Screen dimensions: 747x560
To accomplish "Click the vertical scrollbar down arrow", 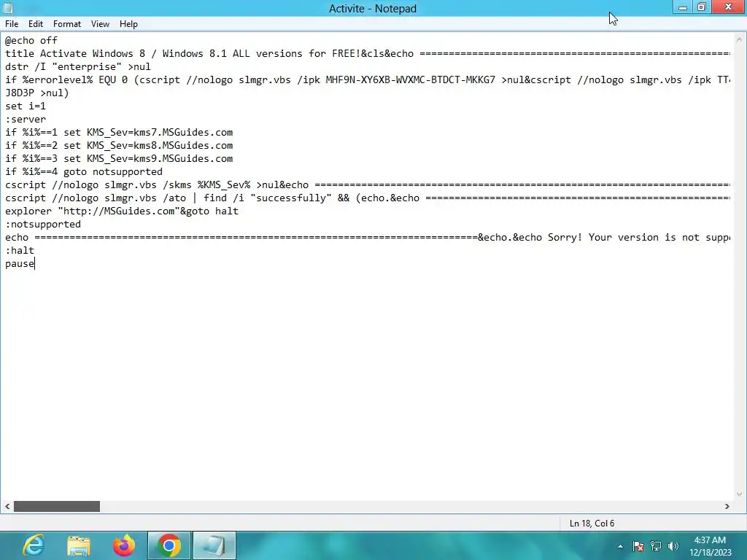I will (739, 494).
